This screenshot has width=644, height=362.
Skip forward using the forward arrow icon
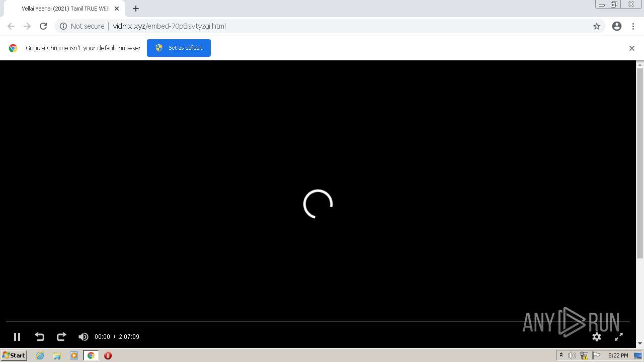(61, 337)
